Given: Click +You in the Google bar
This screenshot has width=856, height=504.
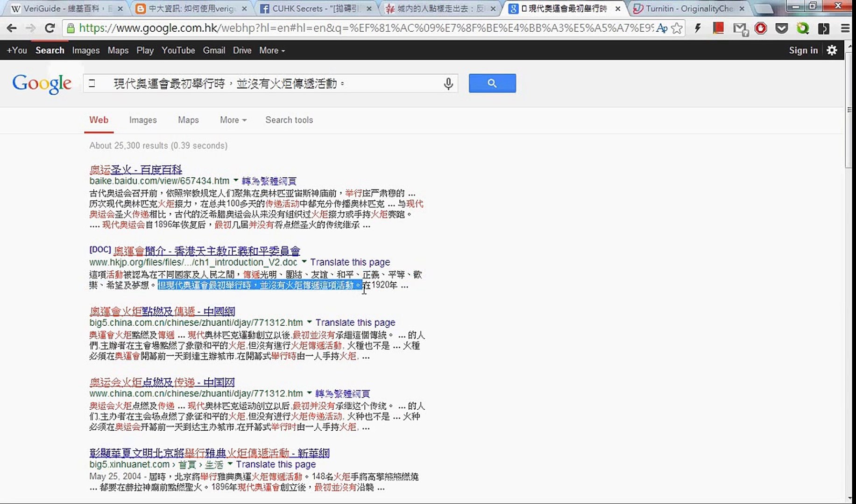Looking at the screenshot, I should point(17,50).
